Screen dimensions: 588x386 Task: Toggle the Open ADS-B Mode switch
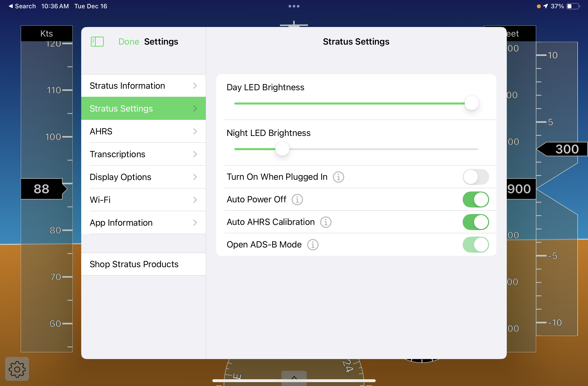476,245
